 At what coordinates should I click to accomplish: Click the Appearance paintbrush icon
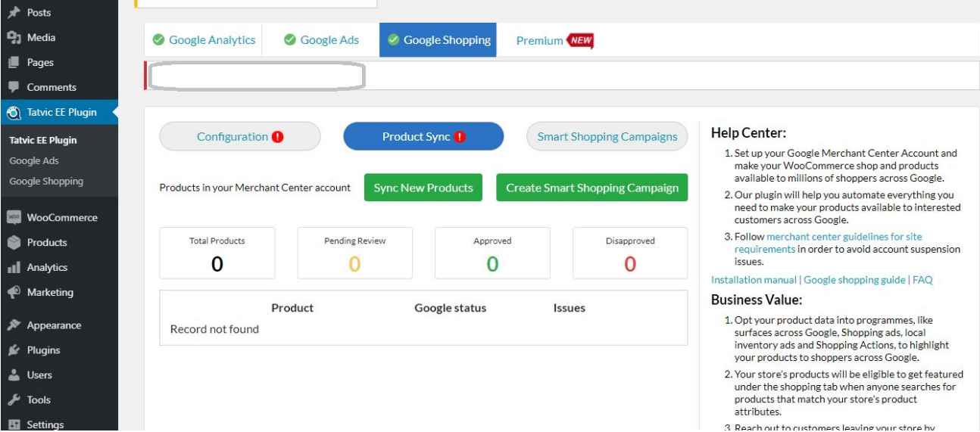[x=14, y=325]
